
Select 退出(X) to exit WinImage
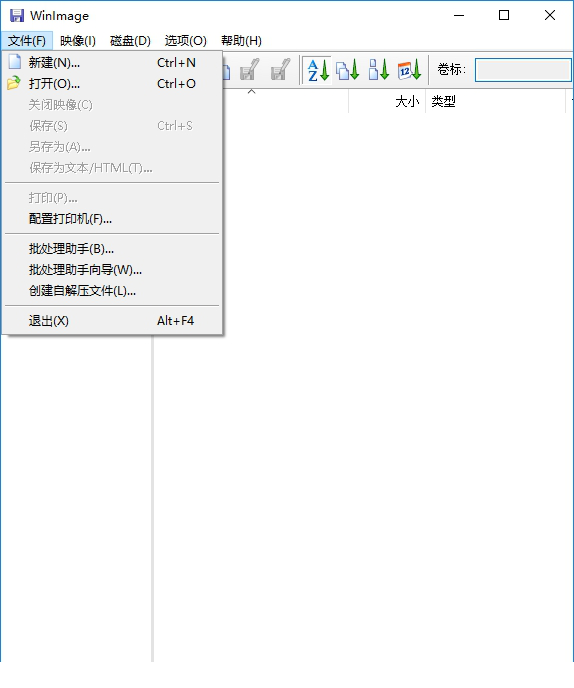(112, 321)
